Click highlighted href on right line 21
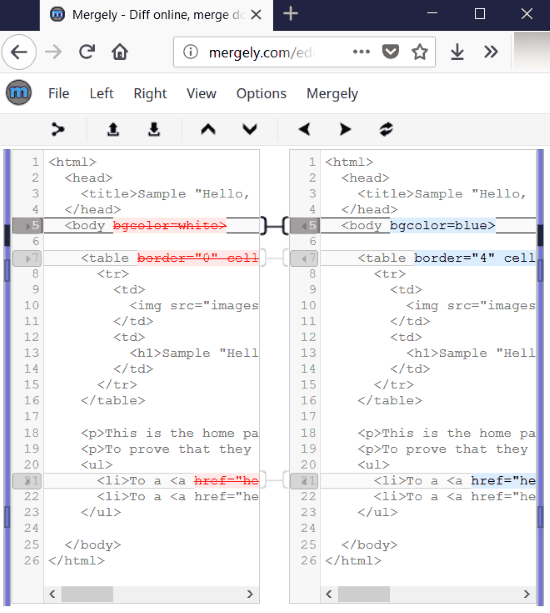 coord(503,481)
